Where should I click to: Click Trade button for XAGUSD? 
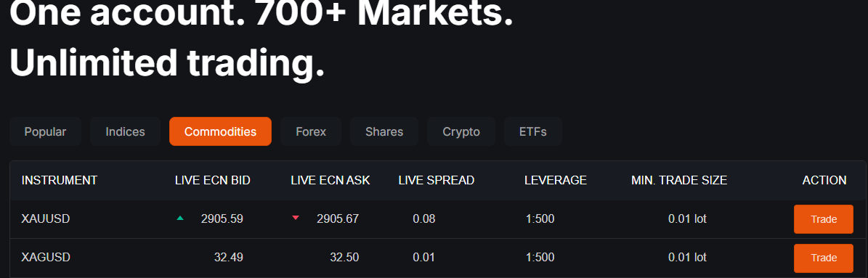tap(824, 258)
